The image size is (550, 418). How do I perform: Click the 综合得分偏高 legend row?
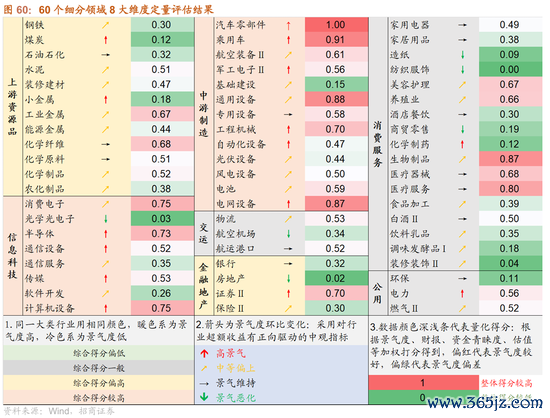99,383
